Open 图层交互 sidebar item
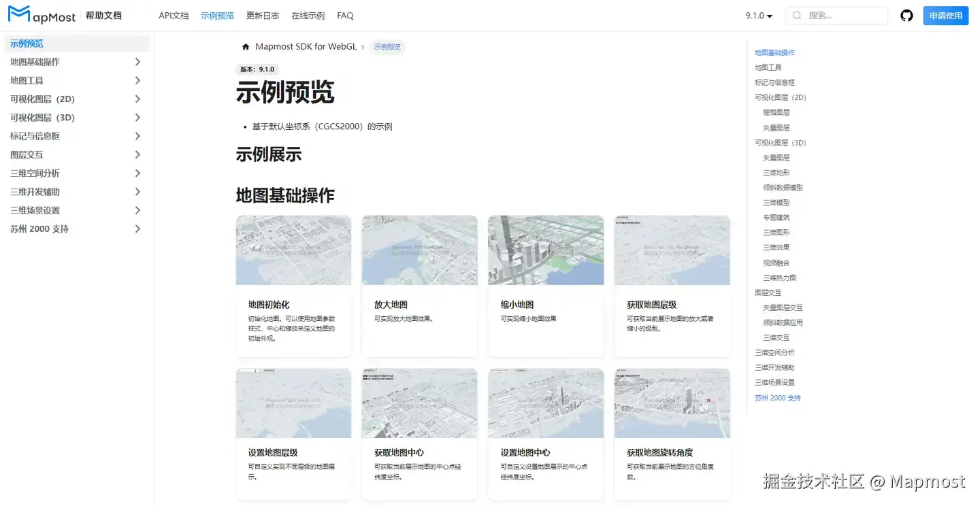 tap(27, 154)
